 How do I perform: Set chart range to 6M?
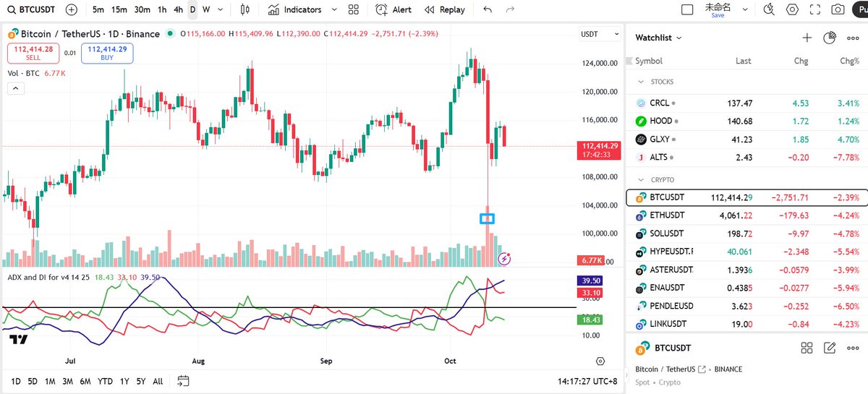pos(85,381)
